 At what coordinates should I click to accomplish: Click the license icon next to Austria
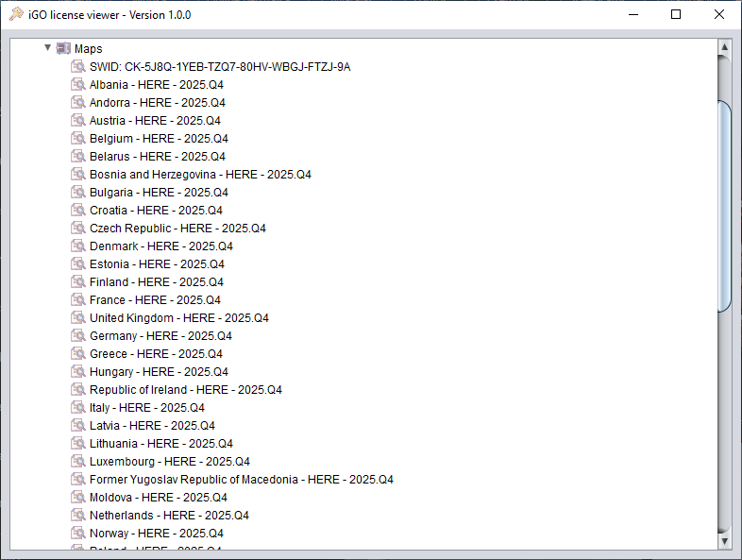pyautogui.click(x=78, y=120)
